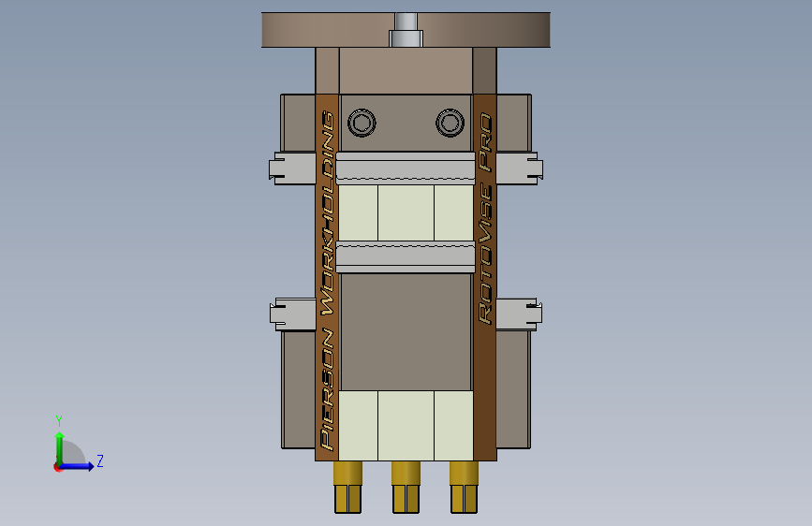
Task: Select the right socket head cap screw
Action: (x=450, y=124)
